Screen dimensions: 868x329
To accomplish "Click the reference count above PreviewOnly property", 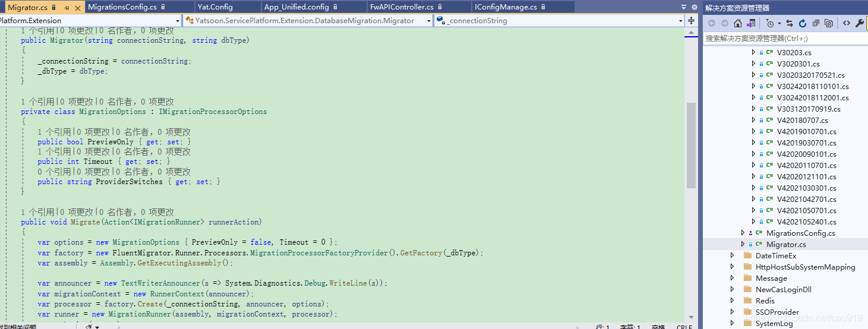I will [x=54, y=132].
